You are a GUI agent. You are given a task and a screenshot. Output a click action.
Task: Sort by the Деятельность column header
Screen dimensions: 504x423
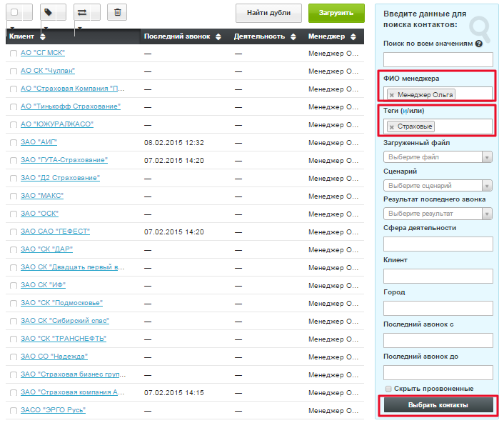tap(260, 37)
